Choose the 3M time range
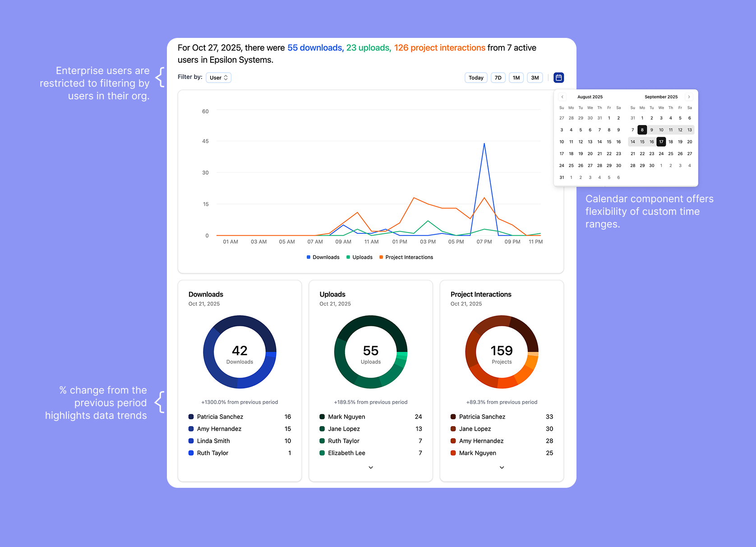Image resolution: width=756 pixels, height=547 pixels. pyautogui.click(x=535, y=78)
